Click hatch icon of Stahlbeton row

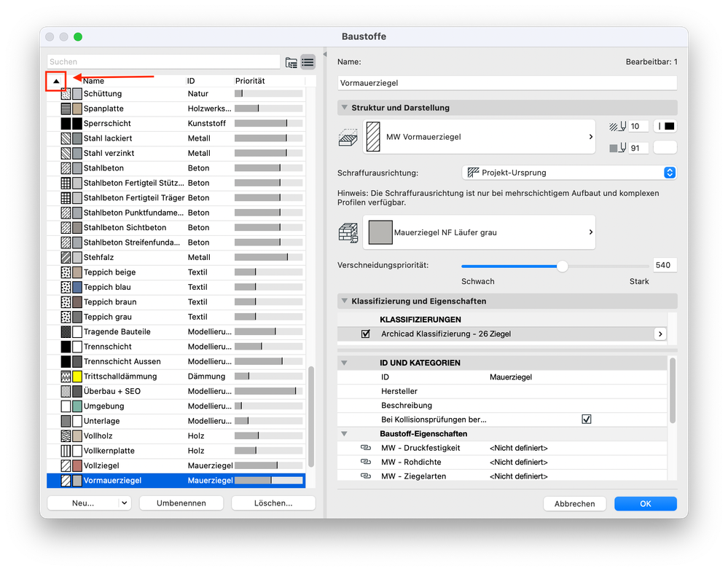coord(66,168)
